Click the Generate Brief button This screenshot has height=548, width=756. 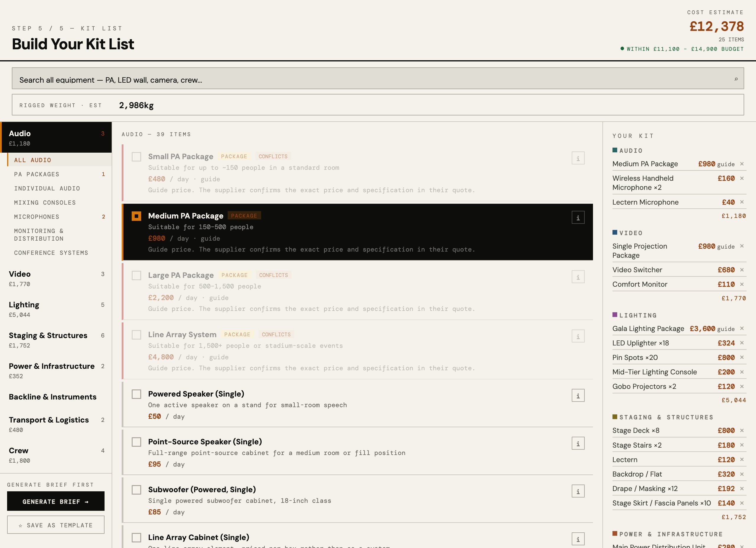(x=56, y=501)
